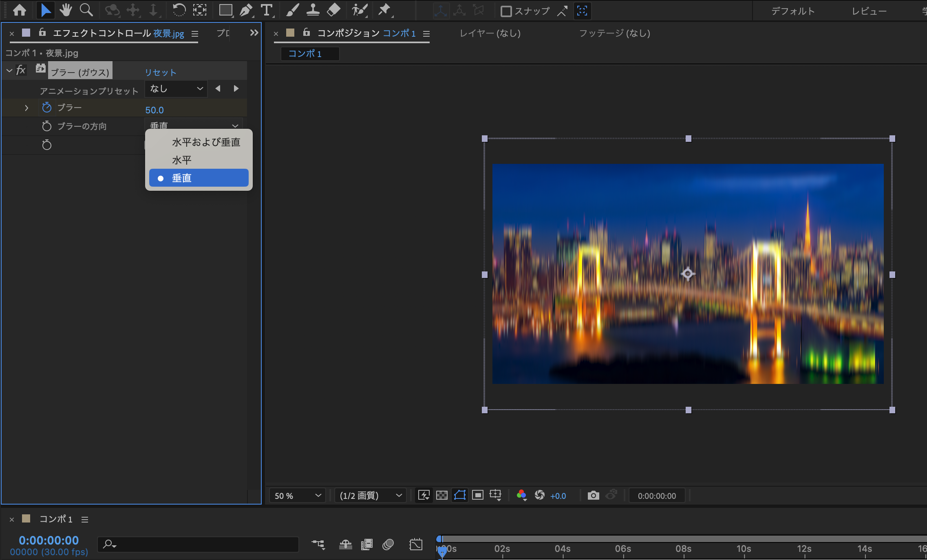The width and height of the screenshot is (927, 560).
Task: Collapse the ブラー (ガウス) effect
Action: [9, 71]
